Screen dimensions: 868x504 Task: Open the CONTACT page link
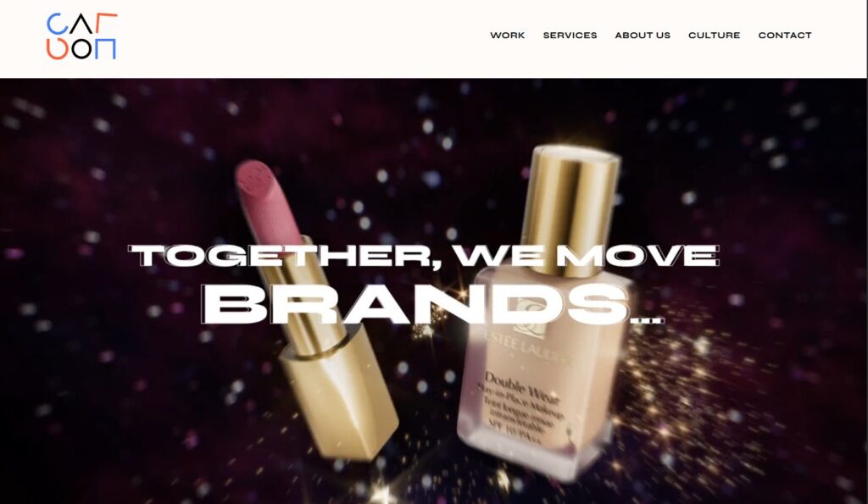click(x=784, y=36)
